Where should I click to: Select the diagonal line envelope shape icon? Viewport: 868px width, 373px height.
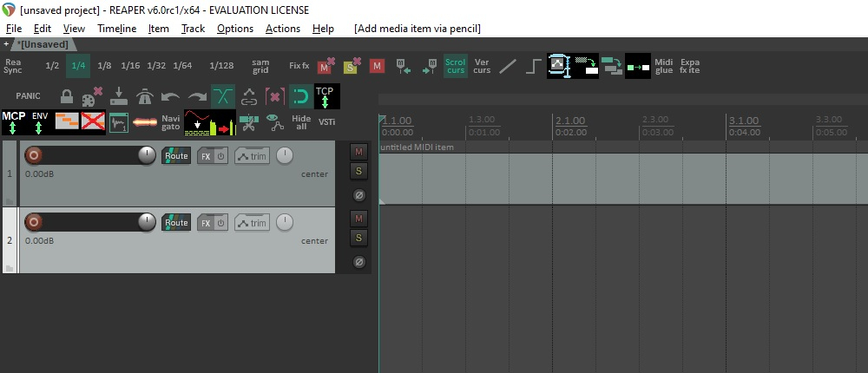(x=508, y=66)
